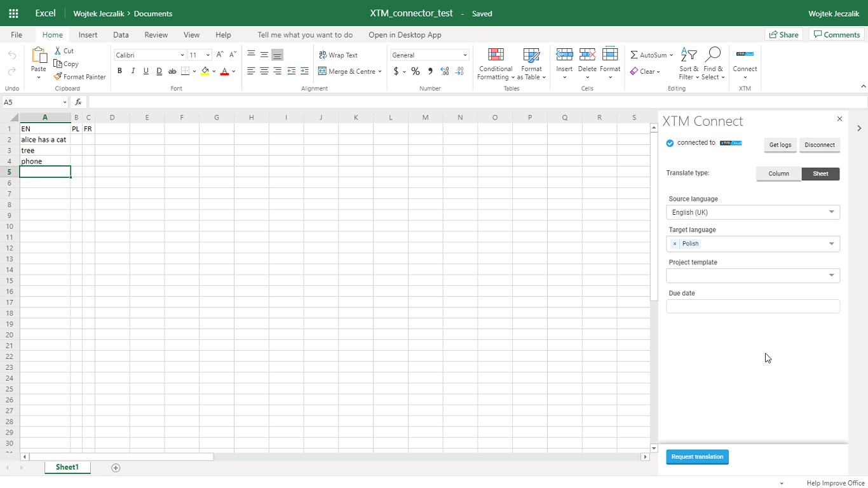
Task: Toggle Wrap Text for the cell
Action: click(x=338, y=55)
